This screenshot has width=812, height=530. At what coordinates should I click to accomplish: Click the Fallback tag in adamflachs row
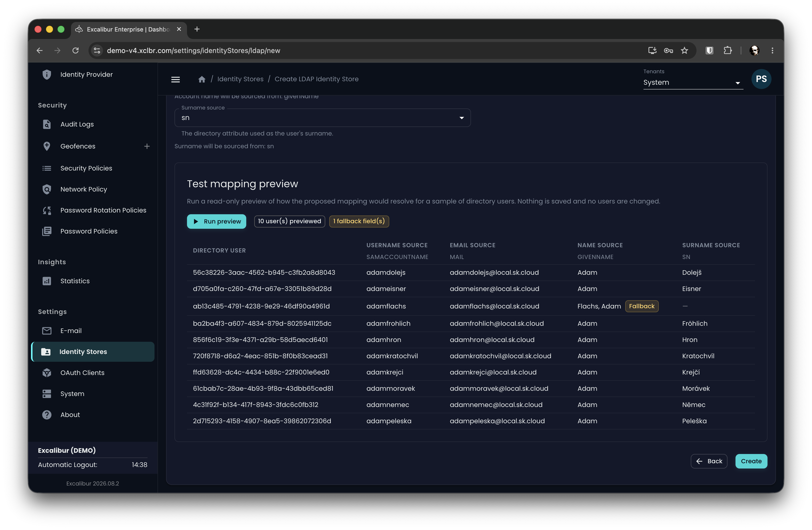coord(641,306)
